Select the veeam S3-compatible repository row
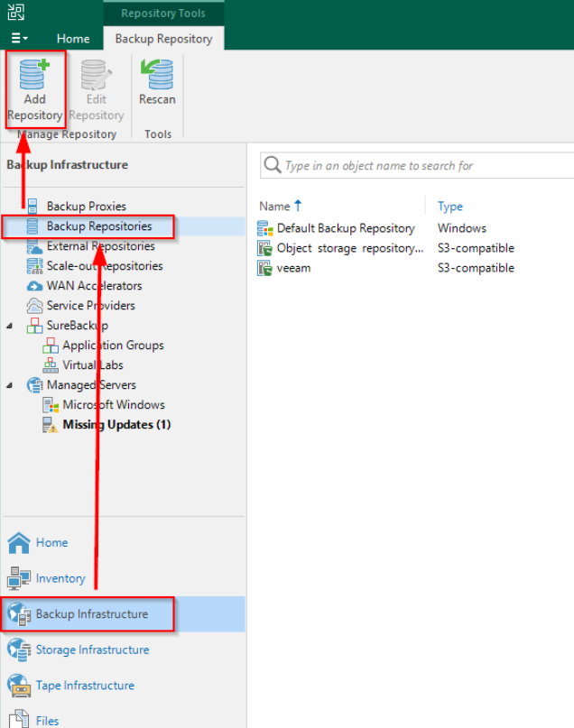The image size is (574, 728). pos(293,268)
